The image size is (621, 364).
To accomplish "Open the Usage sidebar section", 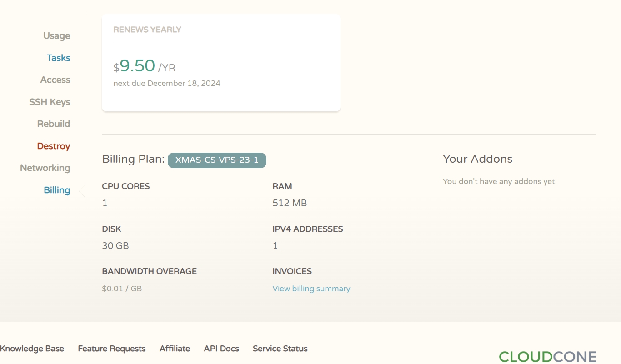I will tap(57, 36).
